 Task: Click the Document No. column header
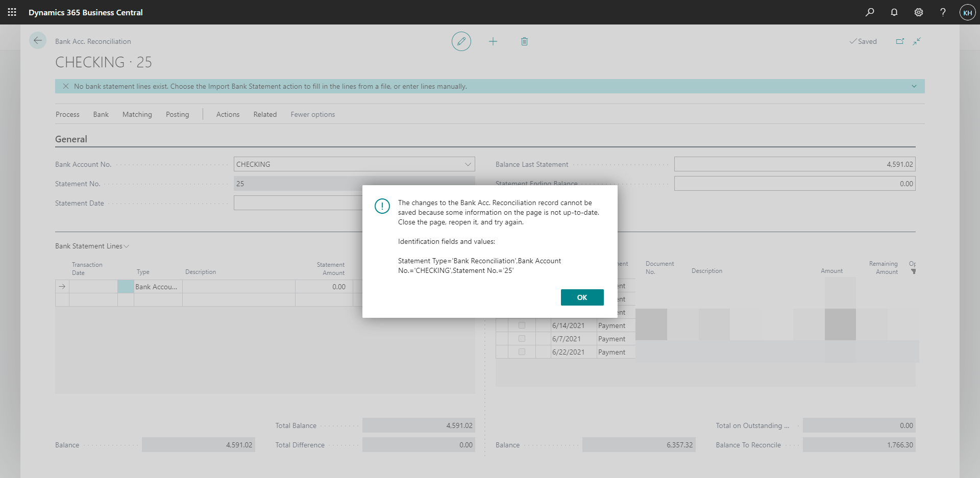coord(659,268)
